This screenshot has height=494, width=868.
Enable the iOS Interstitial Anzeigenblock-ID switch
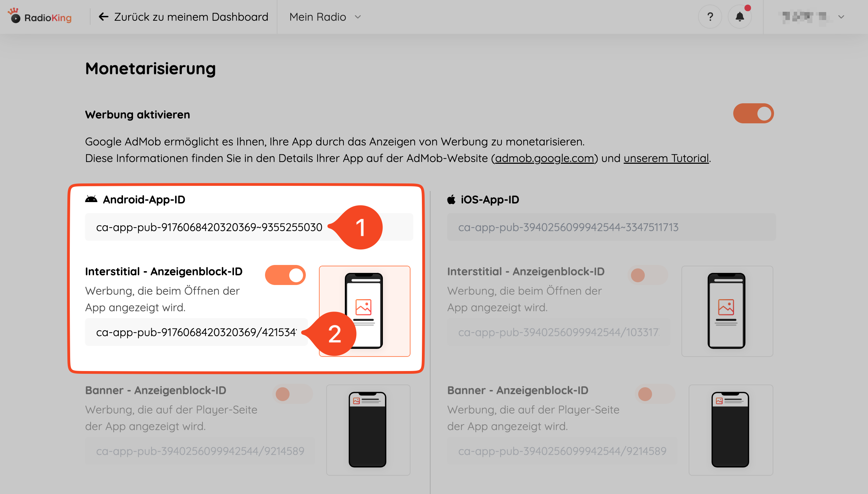(x=648, y=275)
